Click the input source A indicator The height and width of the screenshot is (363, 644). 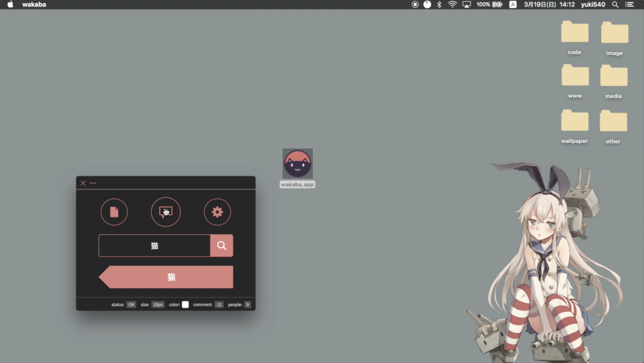click(513, 5)
